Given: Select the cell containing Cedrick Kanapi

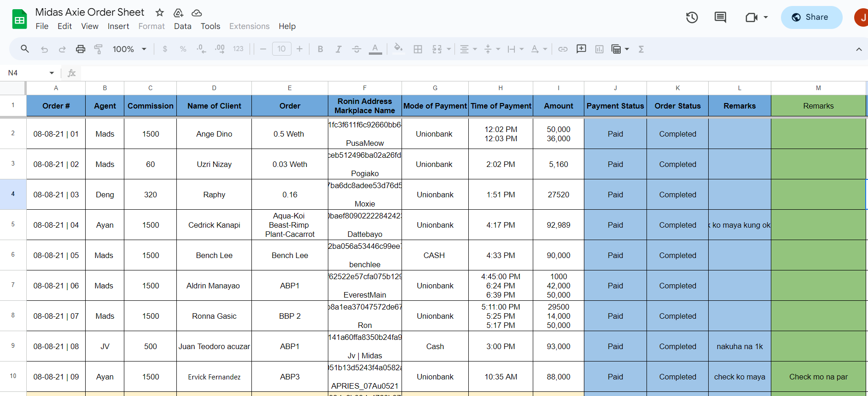Looking at the screenshot, I should click(x=214, y=225).
